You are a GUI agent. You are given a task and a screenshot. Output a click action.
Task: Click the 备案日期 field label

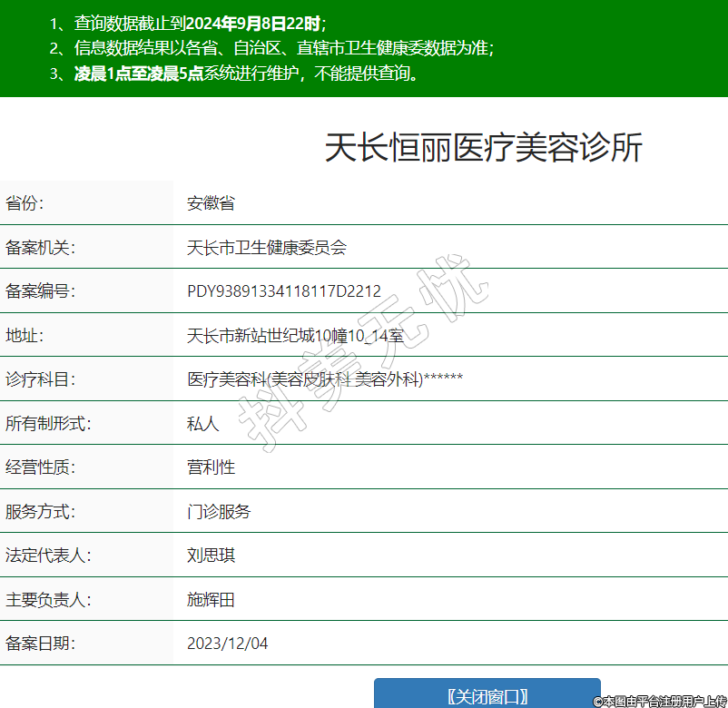click(x=40, y=644)
